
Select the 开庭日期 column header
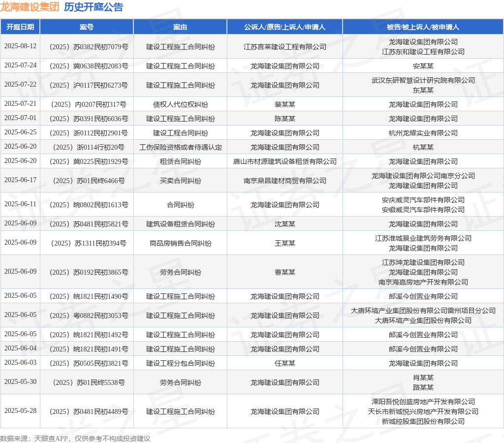pos(20,27)
